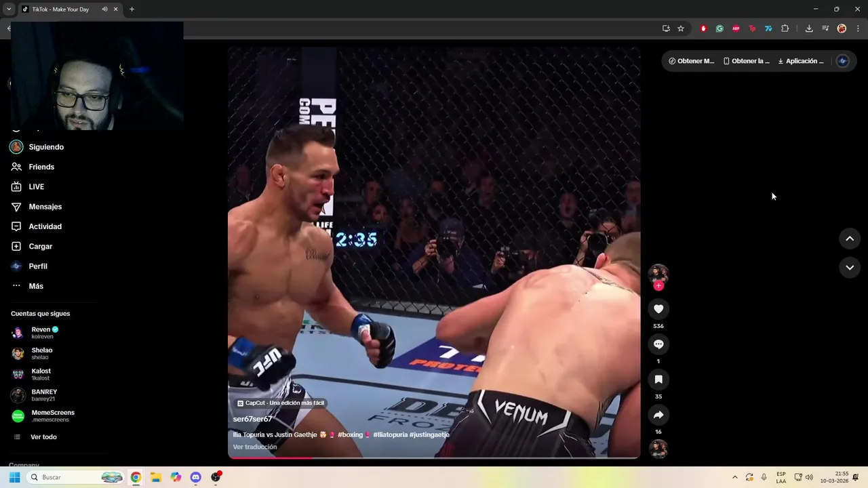This screenshot has height=488, width=868.
Task: Open Copilot from the taskbar
Action: coord(176,477)
